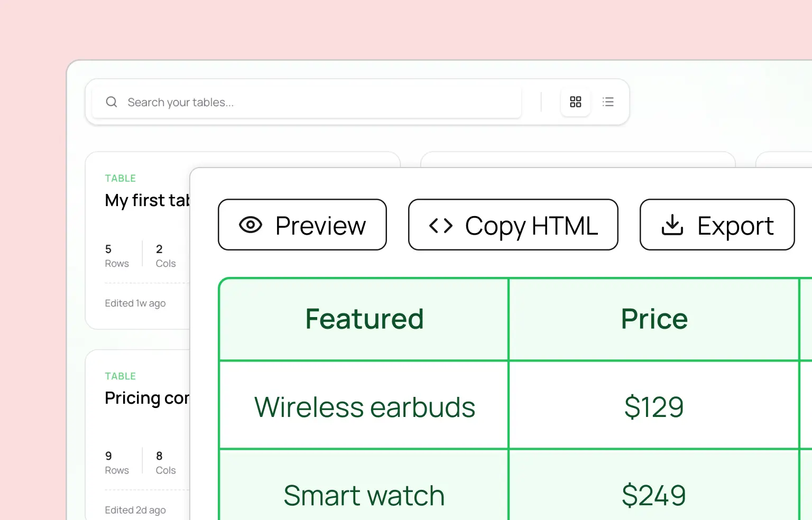
Task: Switch to grid view layout icon
Action: click(576, 101)
